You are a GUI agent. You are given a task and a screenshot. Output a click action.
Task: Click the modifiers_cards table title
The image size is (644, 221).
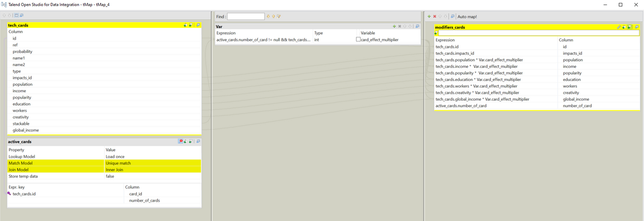pyautogui.click(x=450, y=27)
